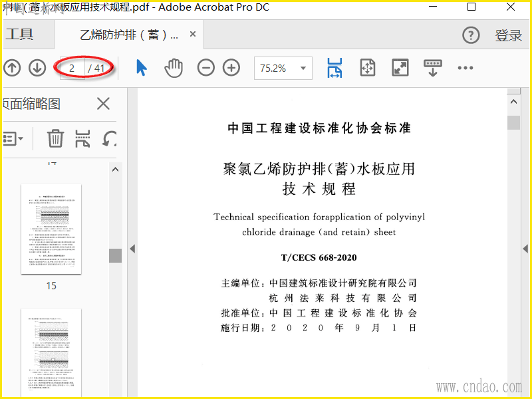Zoom out with the minus button
Screen dimensions: 532x399
(206, 68)
